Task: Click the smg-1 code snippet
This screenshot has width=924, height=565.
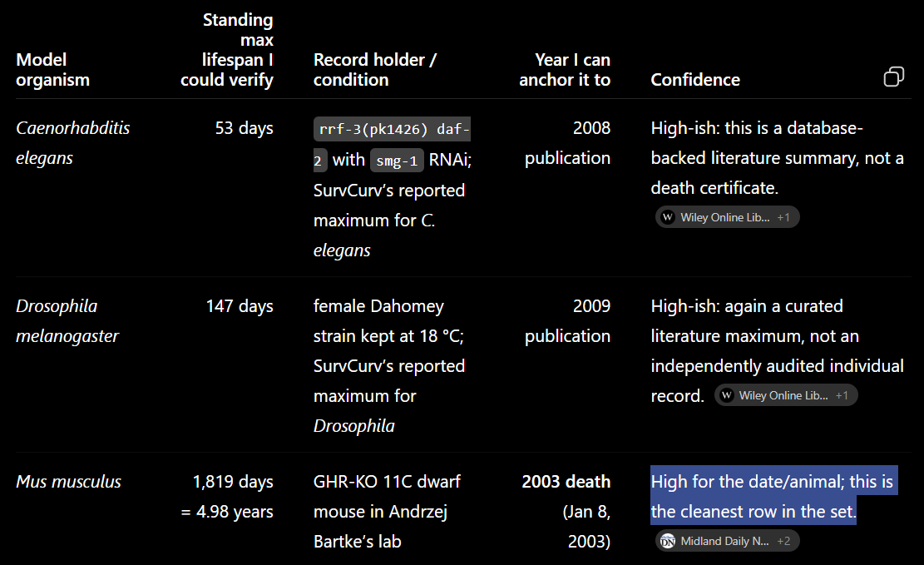Action: click(397, 161)
